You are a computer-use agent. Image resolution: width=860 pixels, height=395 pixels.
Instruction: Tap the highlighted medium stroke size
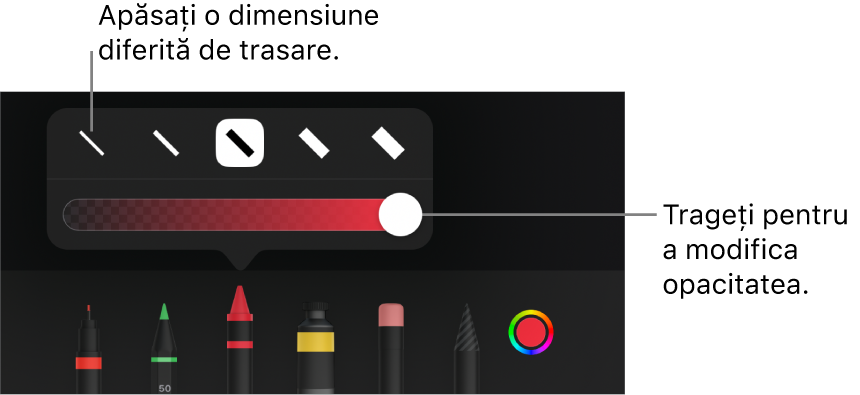240,143
